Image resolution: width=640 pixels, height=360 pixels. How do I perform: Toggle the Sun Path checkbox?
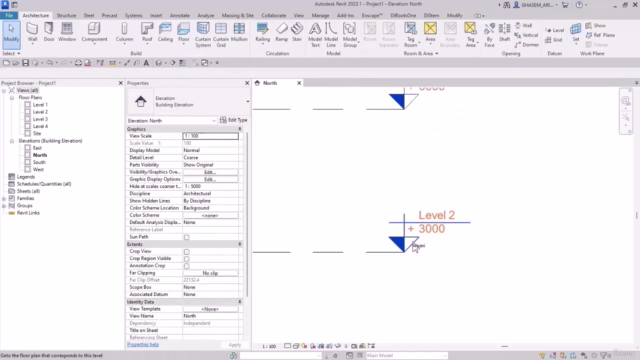[x=187, y=237]
